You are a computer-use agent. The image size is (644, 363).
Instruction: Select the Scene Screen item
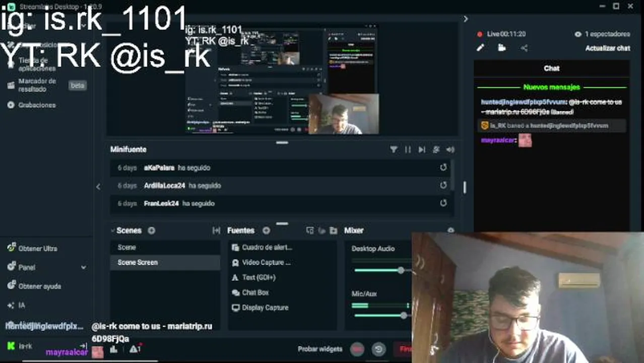point(165,263)
